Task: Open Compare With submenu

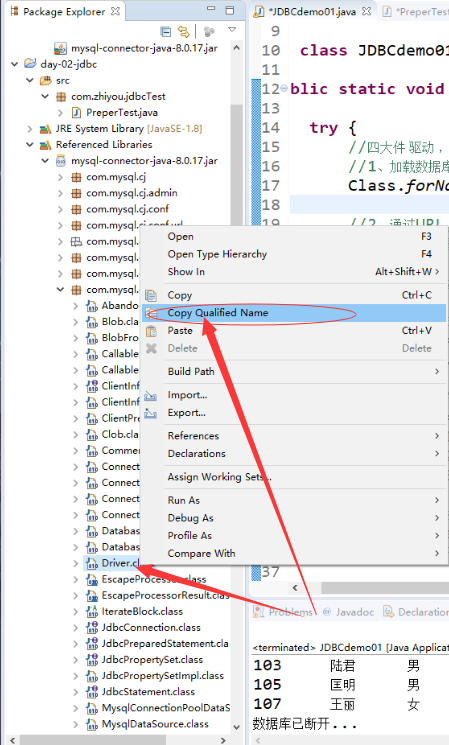Action: [x=295, y=554]
